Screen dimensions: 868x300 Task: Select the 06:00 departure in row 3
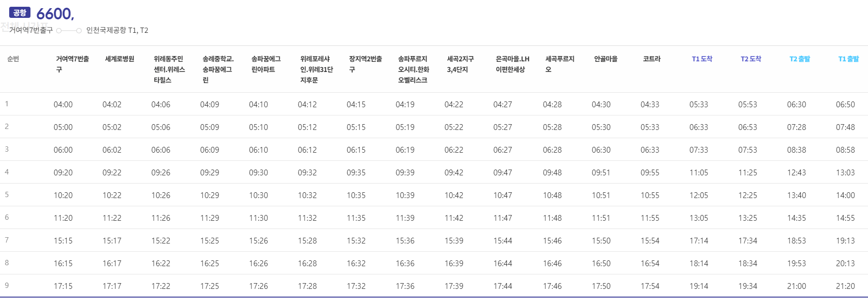pyautogui.click(x=63, y=150)
